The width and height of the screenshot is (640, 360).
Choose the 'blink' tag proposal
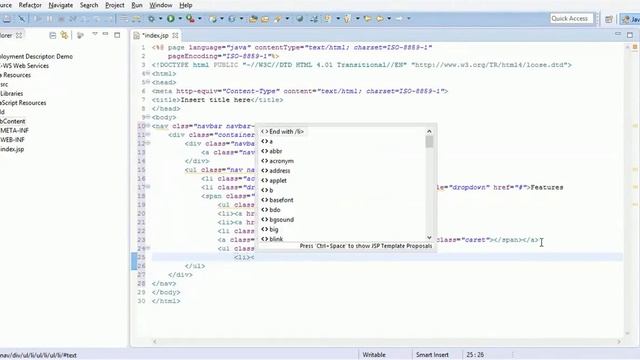click(272, 239)
